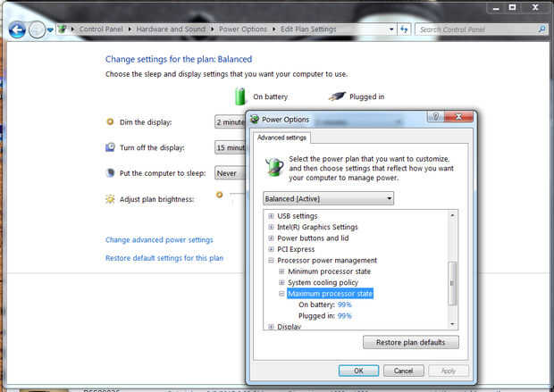Open Put the computer to sleep dropdown
554x392 pixels.
pyautogui.click(x=230, y=173)
